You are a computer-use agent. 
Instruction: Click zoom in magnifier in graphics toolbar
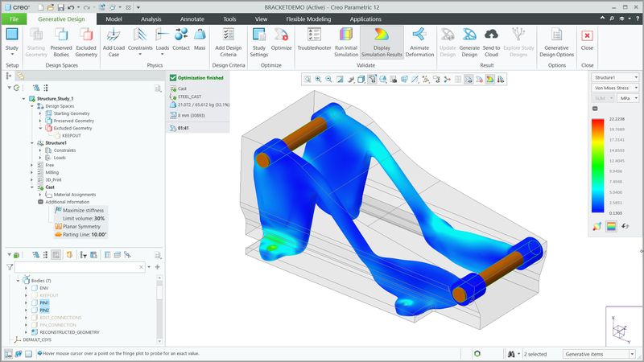(319, 79)
